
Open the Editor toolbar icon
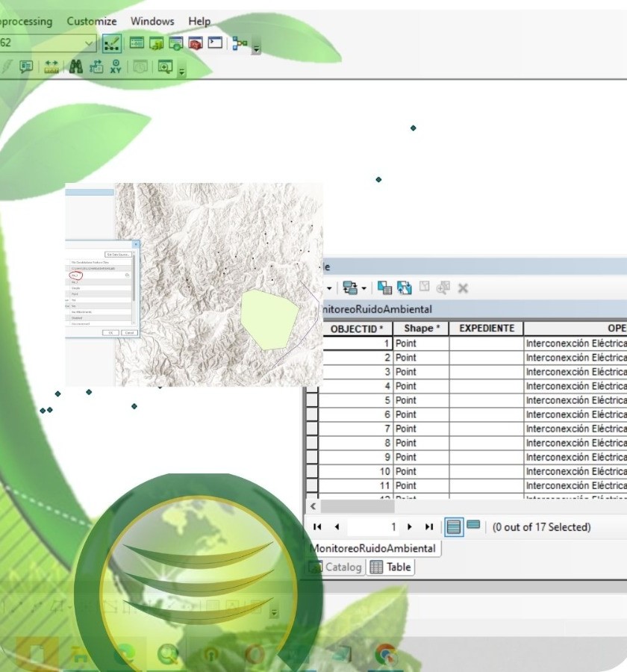pyautogui.click(x=112, y=43)
